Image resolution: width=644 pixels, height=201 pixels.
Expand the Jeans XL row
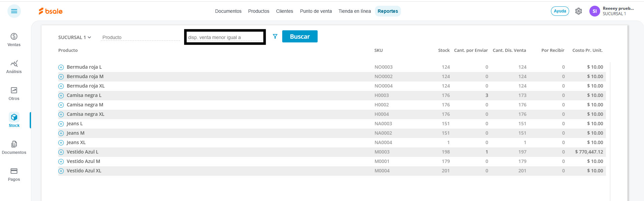[x=61, y=143]
